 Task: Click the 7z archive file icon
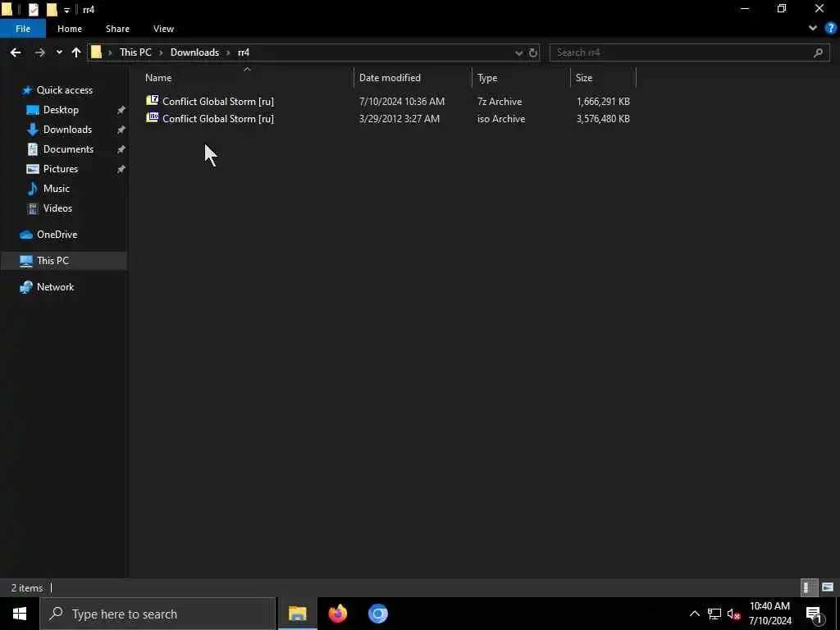[x=152, y=101]
